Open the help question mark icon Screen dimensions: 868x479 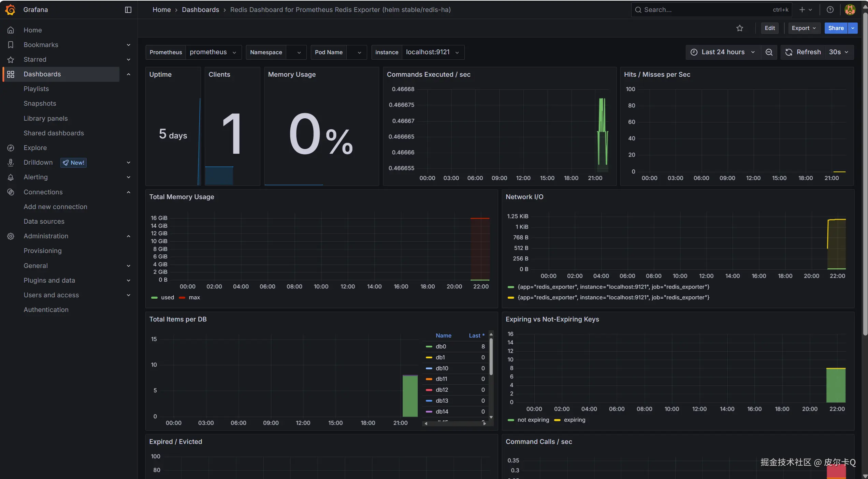tap(830, 10)
